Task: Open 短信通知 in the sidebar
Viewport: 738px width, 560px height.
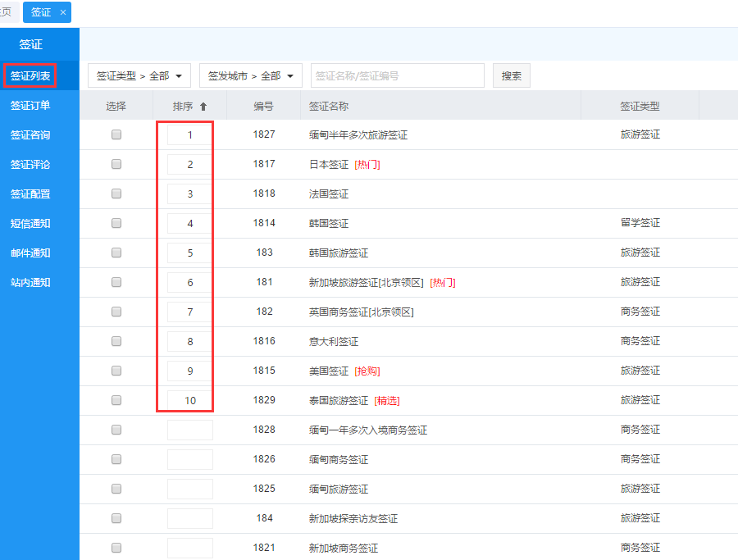Action: click(x=30, y=224)
